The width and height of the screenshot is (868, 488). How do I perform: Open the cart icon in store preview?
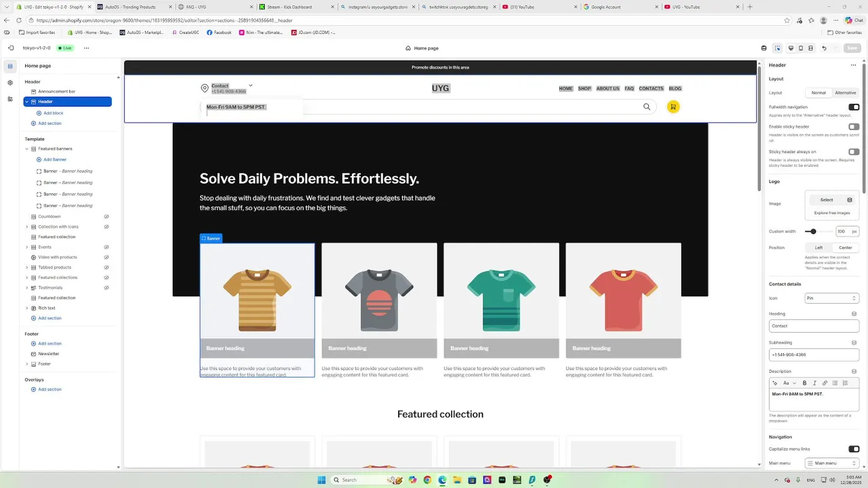[673, 106]
